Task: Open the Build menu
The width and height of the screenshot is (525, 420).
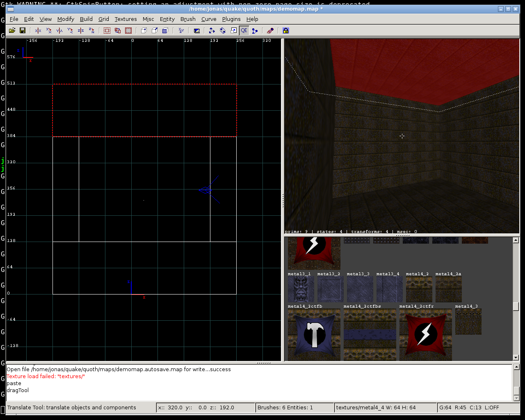Action: pyautogui.click(x=86, y=19)
